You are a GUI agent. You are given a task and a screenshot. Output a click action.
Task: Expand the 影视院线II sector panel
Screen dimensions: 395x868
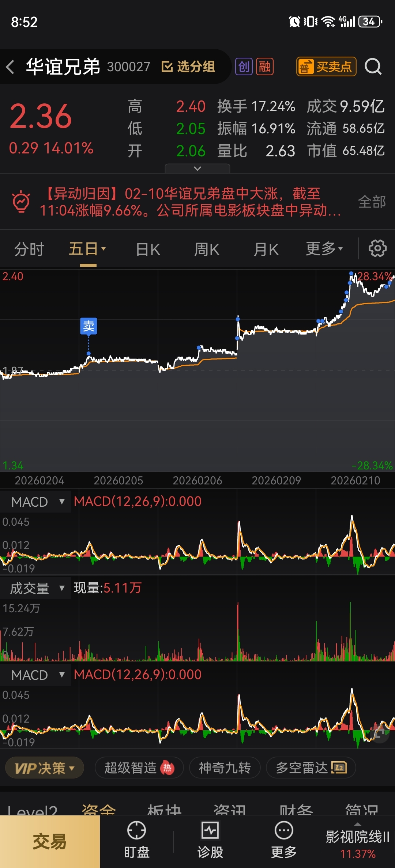point(358,842)
